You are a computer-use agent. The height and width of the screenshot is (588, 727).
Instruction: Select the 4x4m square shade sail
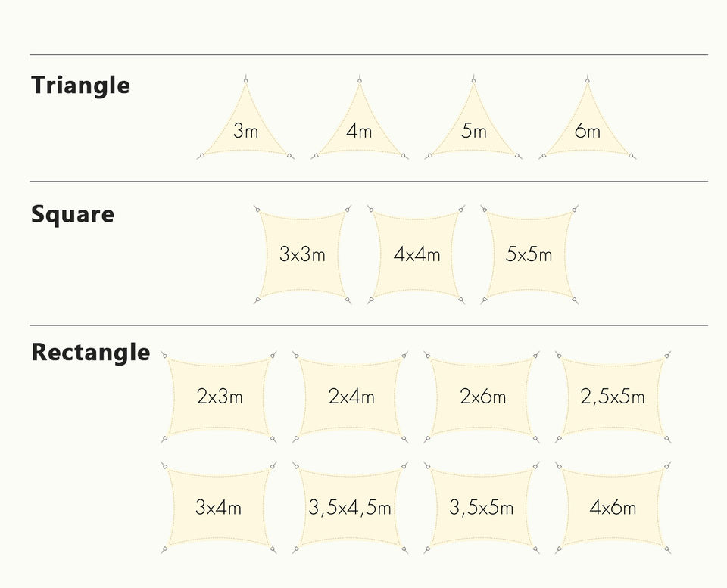pos(416,254)
